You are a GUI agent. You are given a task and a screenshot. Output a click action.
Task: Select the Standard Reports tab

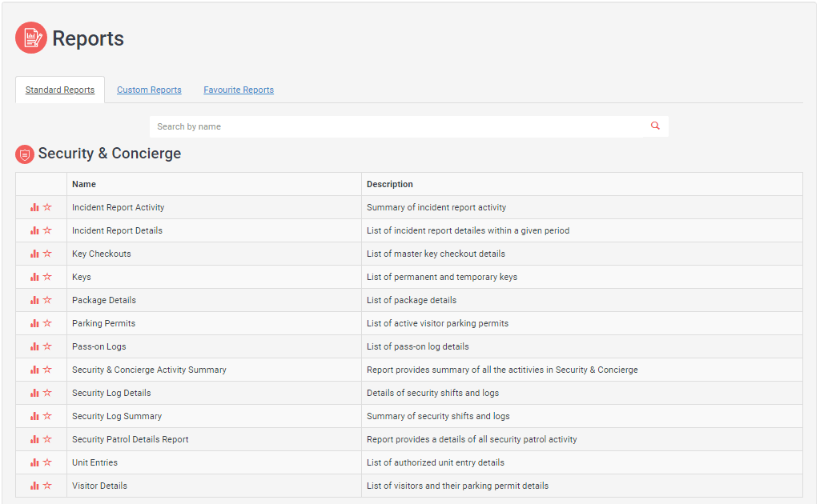click(x=60, y=90)
